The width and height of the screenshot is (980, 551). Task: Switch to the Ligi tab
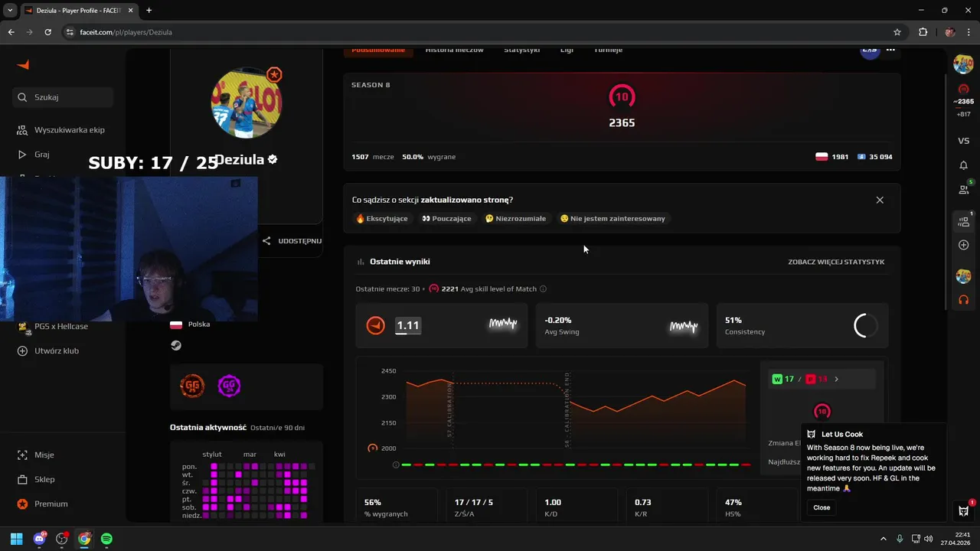coord(567,50)
